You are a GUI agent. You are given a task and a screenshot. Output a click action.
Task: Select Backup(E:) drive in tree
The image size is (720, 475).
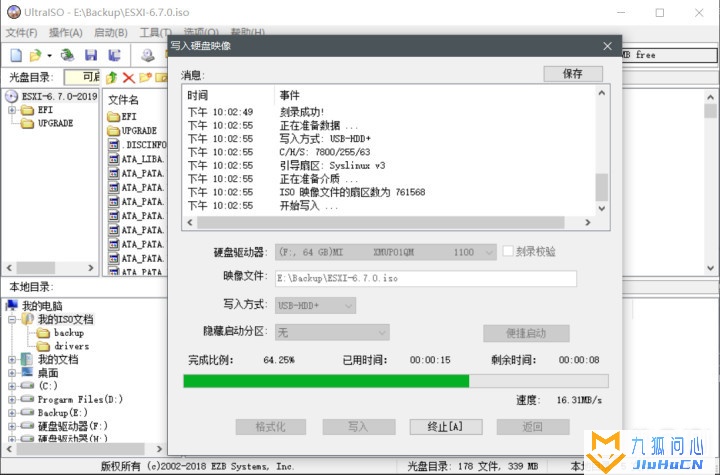[62, 413]
